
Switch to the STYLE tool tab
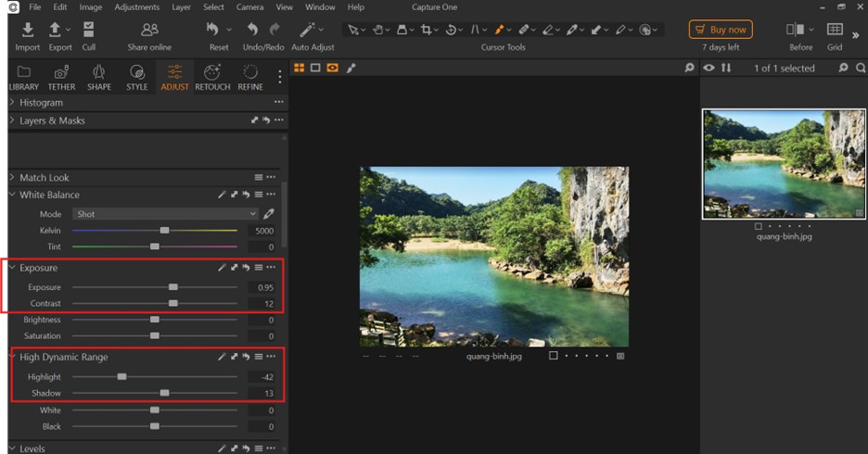point(136,78)
